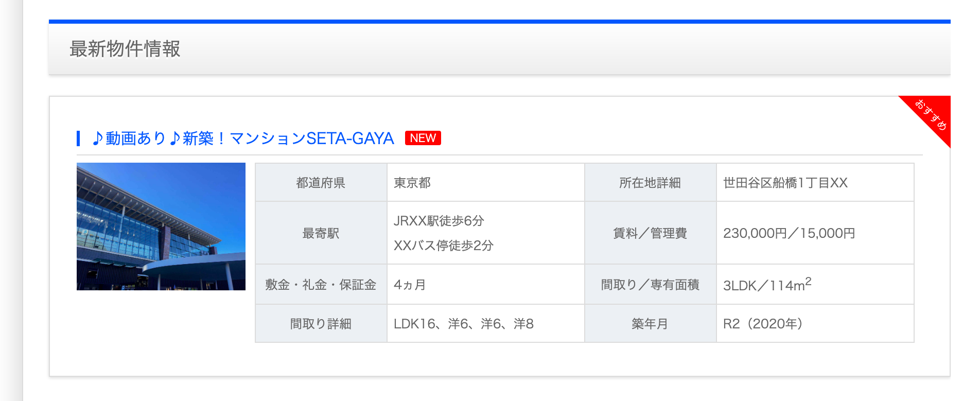Select the 築年月 header cell
The height and width of the screenshot is (401, 980).
651,324
